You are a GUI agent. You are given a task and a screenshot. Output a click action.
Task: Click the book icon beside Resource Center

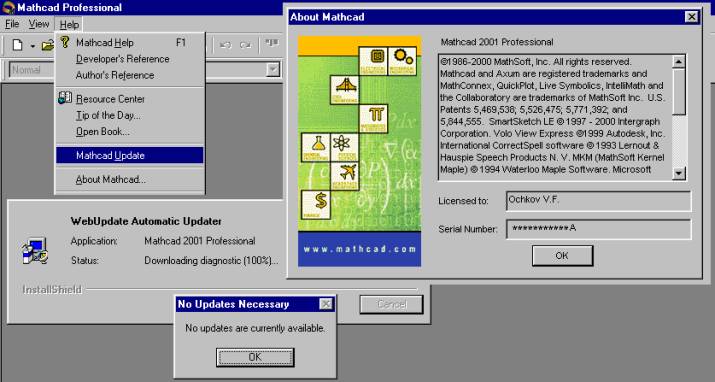tap(65, 98)
